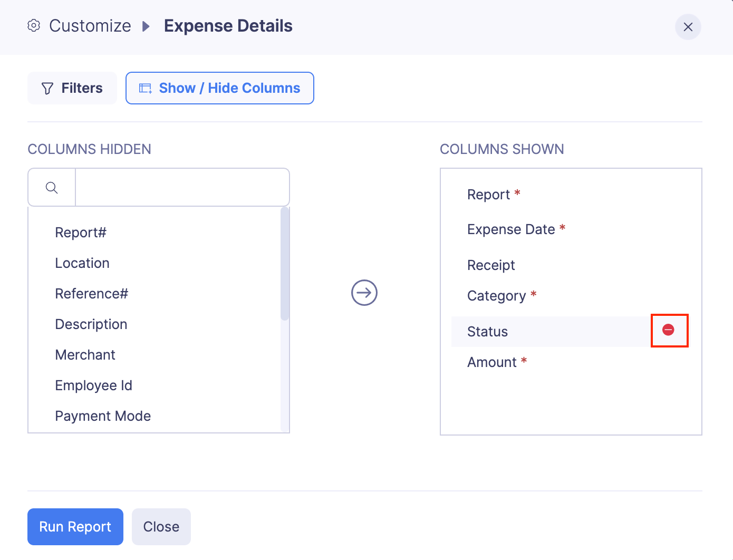Screen dimensions: 733x560
Task: Click the hidden columns list scrollbar
Action: (x=285, y=264)
